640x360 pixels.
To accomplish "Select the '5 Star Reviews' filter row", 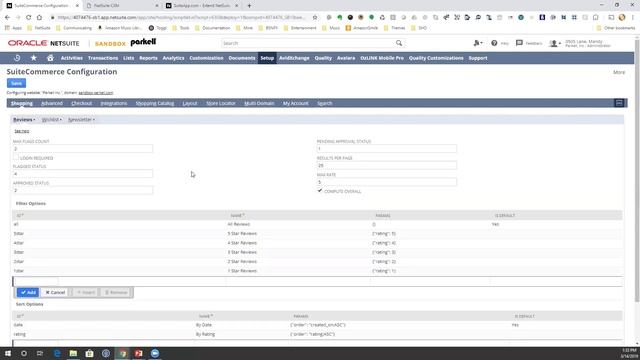I will pyautogui.click(x=317, y=233).
